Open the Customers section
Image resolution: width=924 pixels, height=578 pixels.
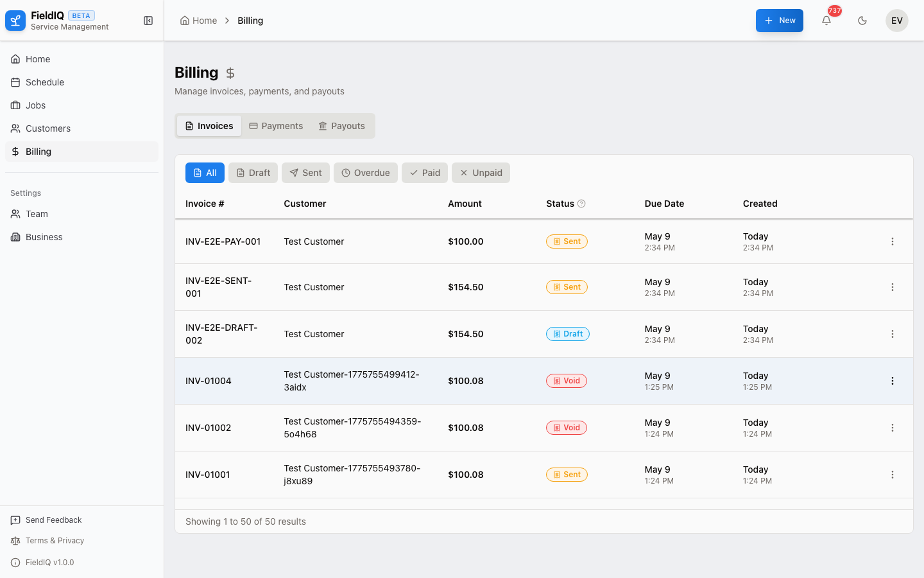[x=47, y=128]
